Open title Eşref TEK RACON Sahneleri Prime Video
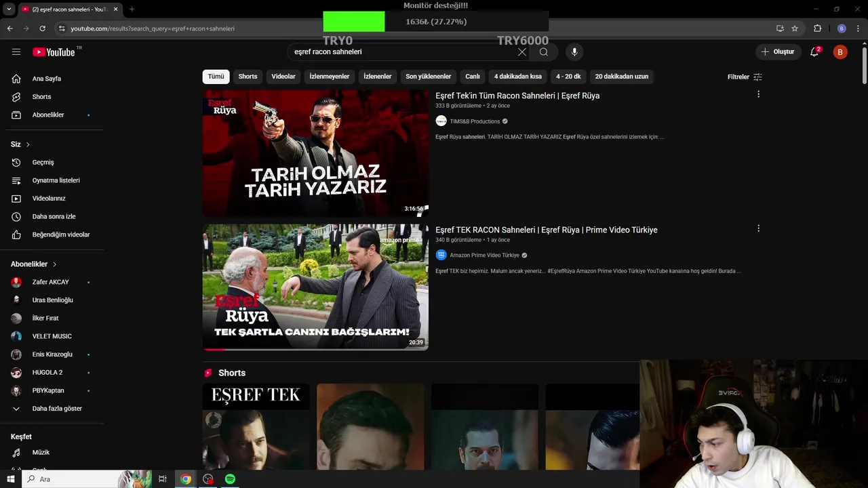Viewport: 868px width, 488px height. pos(547,230)
